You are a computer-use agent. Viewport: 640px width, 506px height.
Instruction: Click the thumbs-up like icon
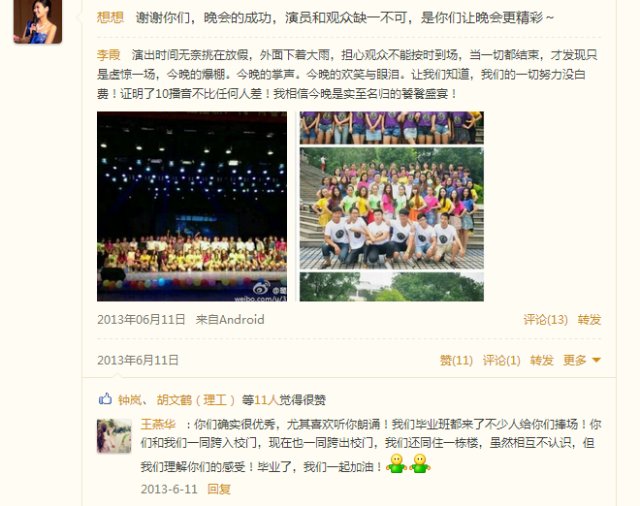tap(105, 399)
